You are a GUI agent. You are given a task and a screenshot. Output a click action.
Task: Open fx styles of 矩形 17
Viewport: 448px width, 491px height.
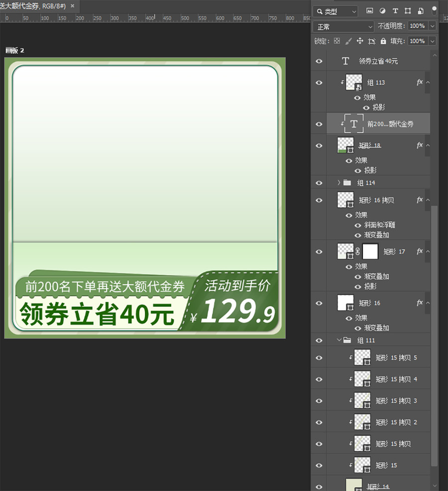[x=420, y=251]
